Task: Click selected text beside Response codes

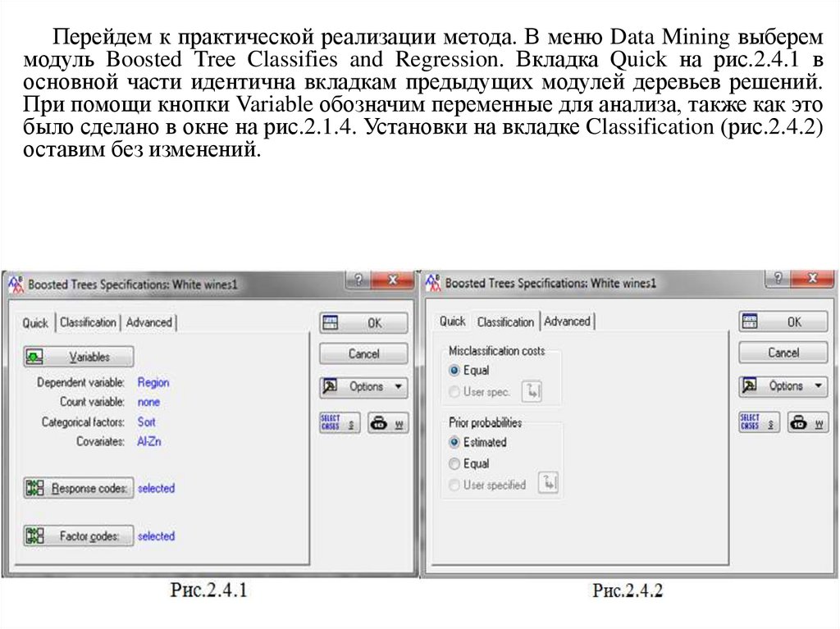Action: (156, 488)
